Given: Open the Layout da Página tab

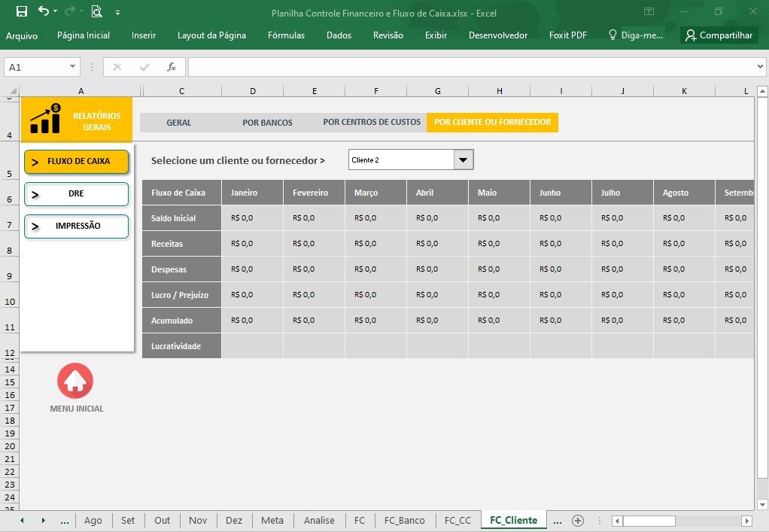Looking at the screenshot, I should point(212,35).
